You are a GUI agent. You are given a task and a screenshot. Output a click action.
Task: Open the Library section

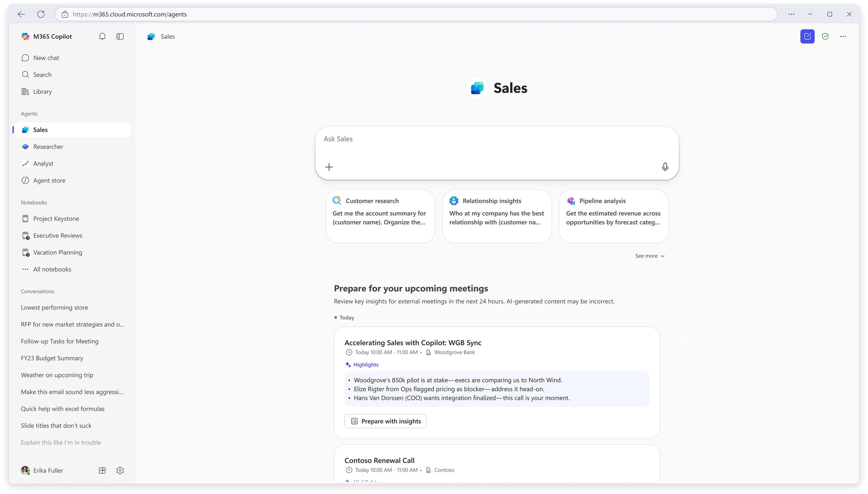click(42, 91)
